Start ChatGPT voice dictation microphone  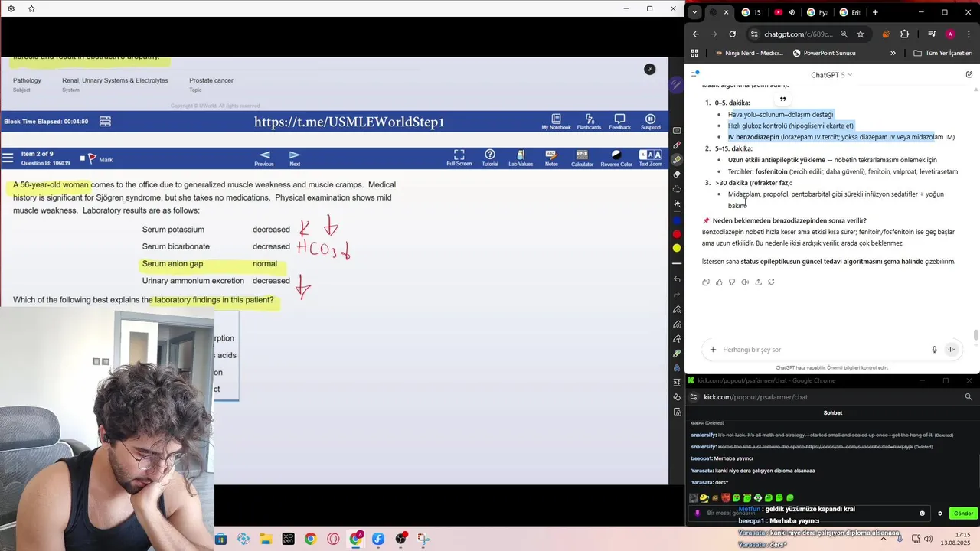coord(934,350)
